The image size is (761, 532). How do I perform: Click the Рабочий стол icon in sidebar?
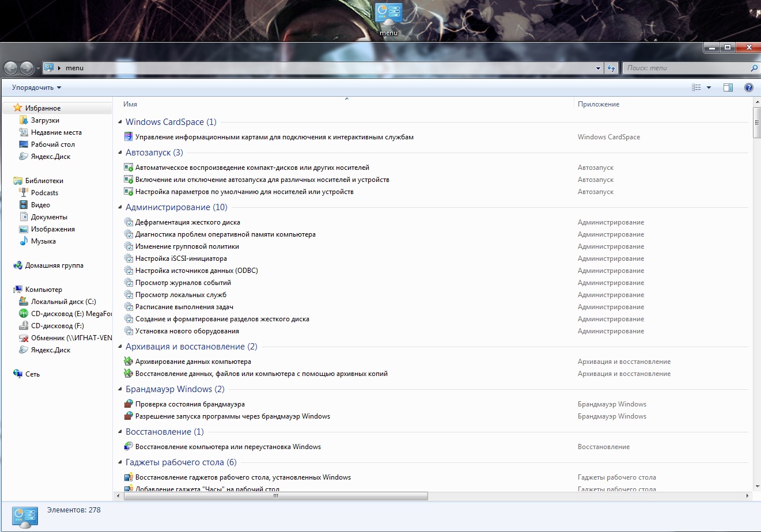24,145
